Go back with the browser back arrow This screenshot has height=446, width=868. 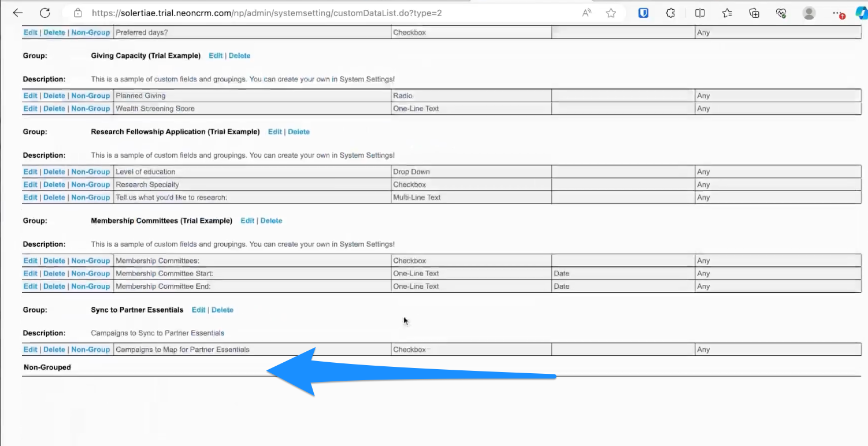(x=17, y=13)
